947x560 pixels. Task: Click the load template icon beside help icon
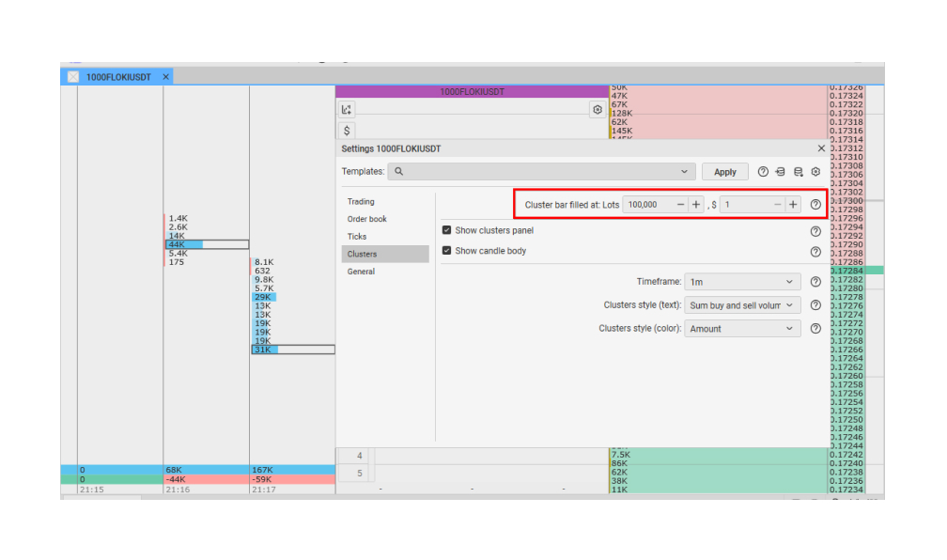pyautogui.click(x=781, y=172)
